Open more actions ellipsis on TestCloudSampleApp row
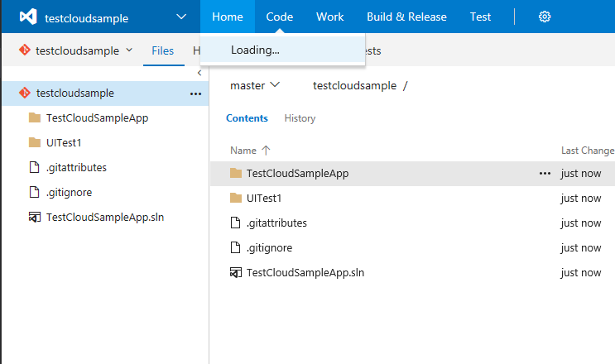Screen dimensions: 615x364 pyautogui.click(x=544, y=174)
